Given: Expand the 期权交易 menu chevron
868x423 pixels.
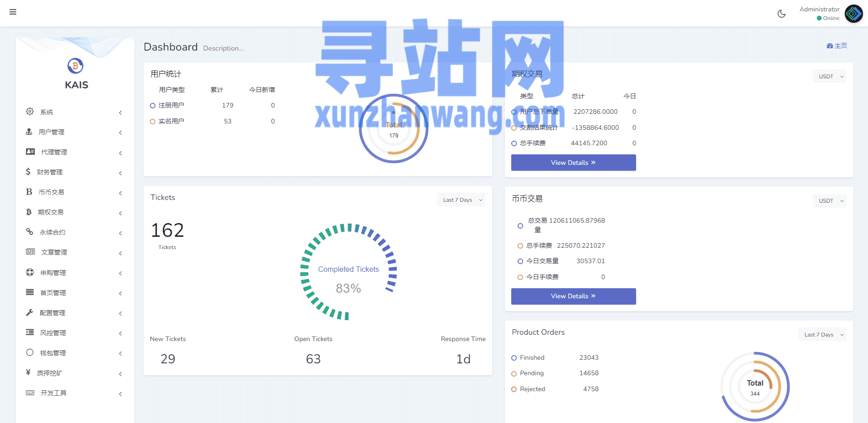Looking at the screenshot, I should pos(120,213).
